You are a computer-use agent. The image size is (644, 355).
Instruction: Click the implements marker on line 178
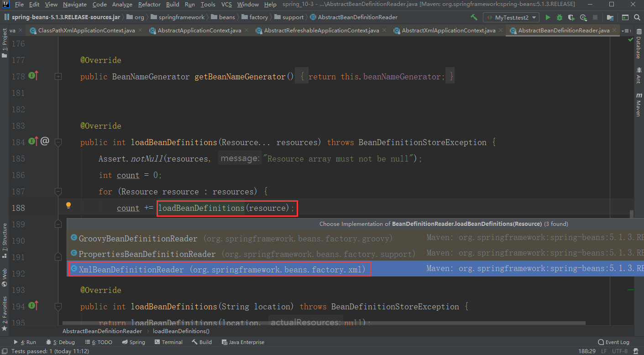click(x=33, y=76)
